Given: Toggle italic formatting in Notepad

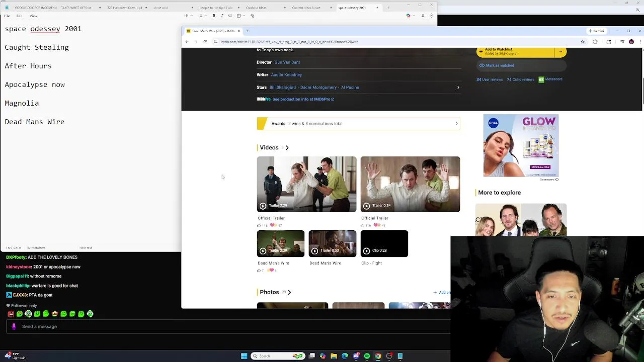Looking at the screenshot, I should coord(222,16).
